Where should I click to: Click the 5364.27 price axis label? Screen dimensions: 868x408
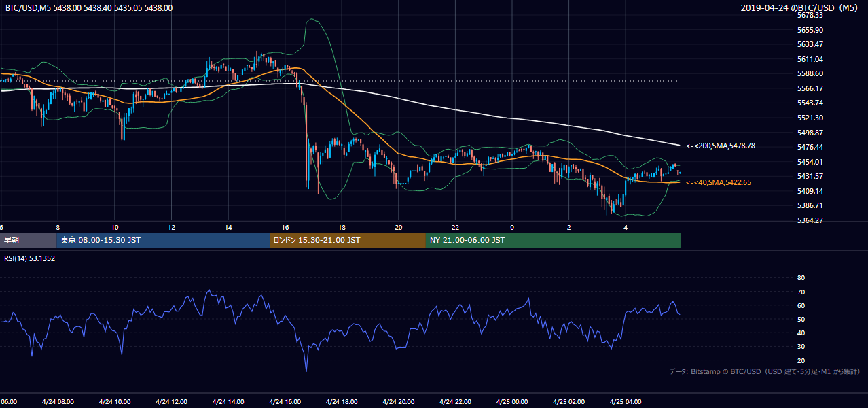(810, 220)
